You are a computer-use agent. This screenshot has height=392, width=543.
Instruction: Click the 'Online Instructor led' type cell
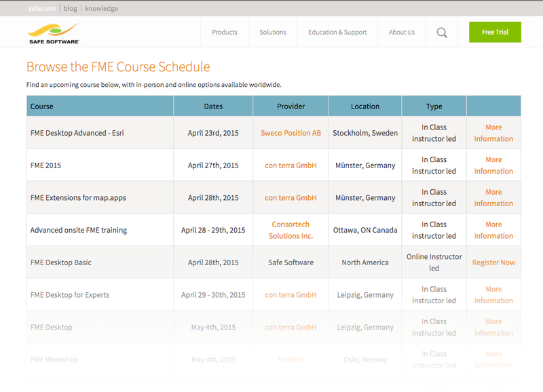pos(434,262)
